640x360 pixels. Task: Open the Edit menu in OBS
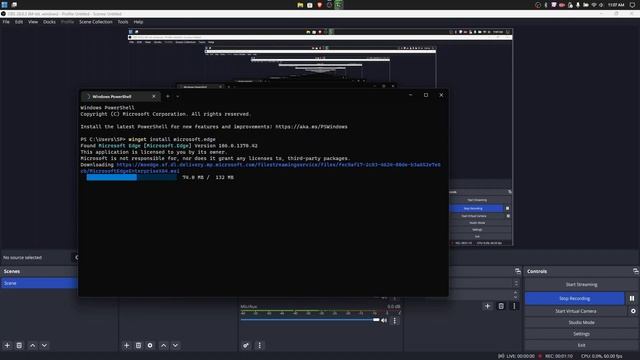[19, 22]
